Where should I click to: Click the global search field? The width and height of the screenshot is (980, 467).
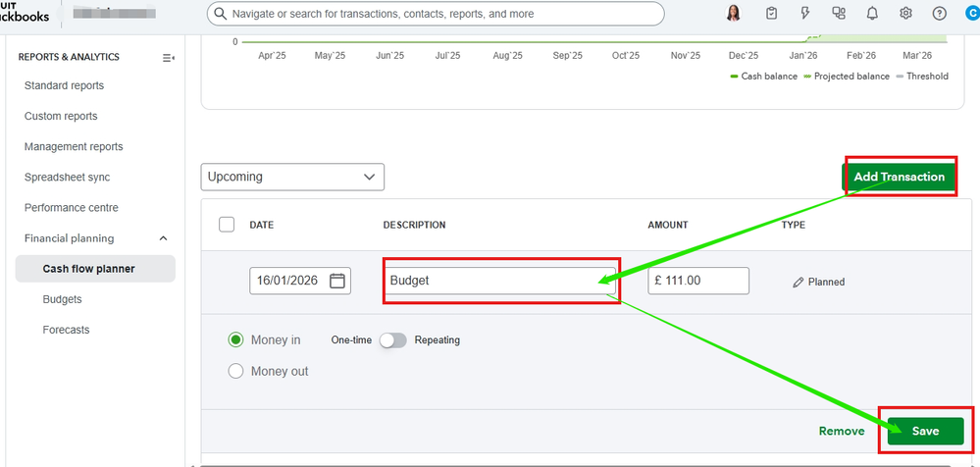[x=435, y=14]
